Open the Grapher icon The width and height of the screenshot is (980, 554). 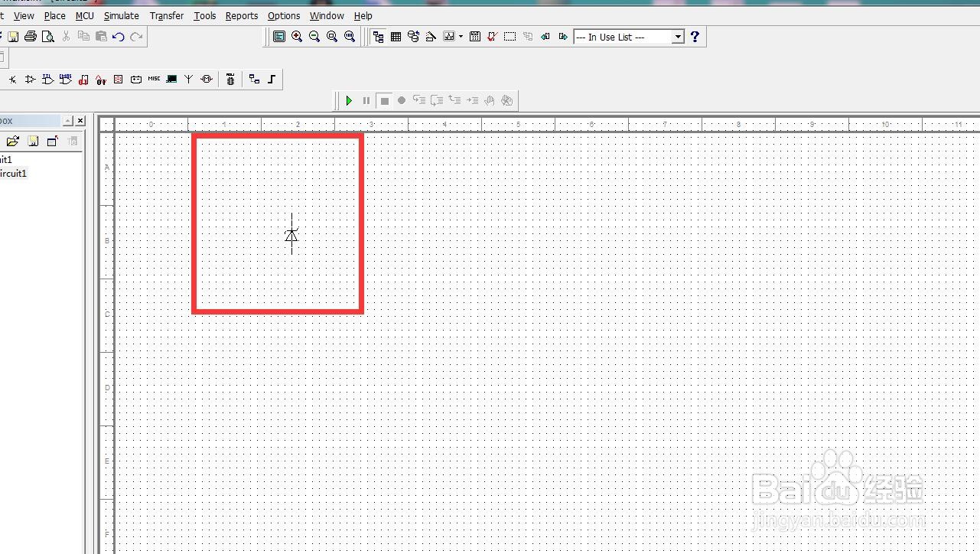tap(449, 37)
